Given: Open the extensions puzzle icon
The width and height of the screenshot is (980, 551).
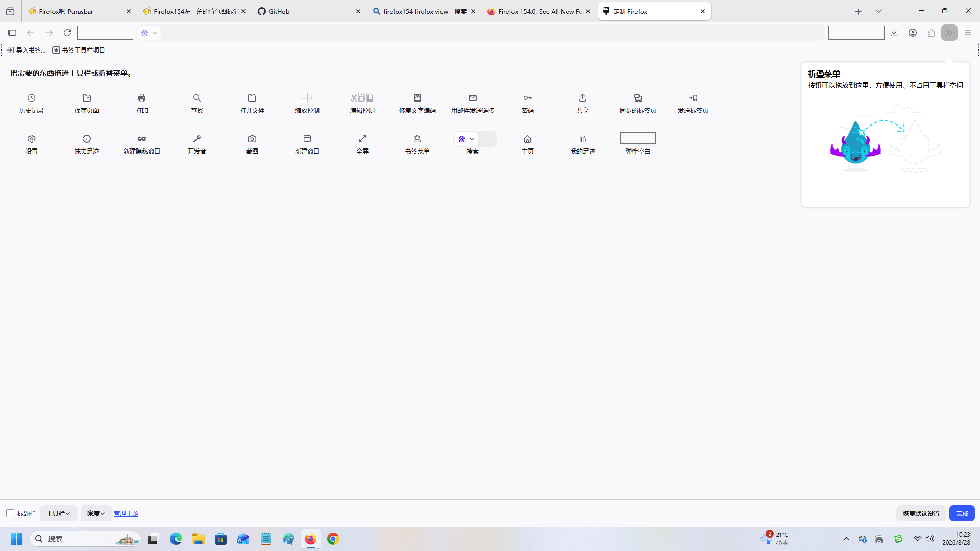Looking at the screenshot, I should click(x=931, y=33).
